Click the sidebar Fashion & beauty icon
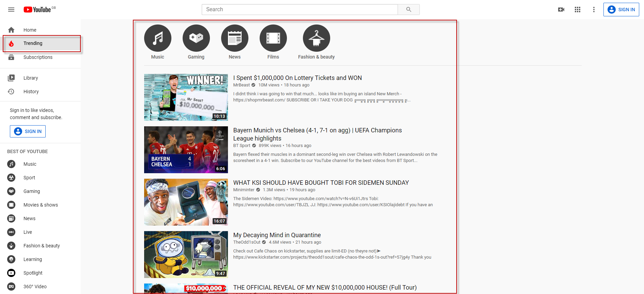644x294 pixels. coord(11,246)
